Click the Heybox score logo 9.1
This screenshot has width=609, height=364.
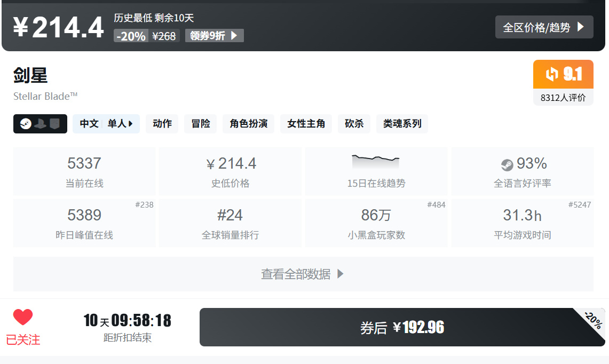click(x=563, y=74)
